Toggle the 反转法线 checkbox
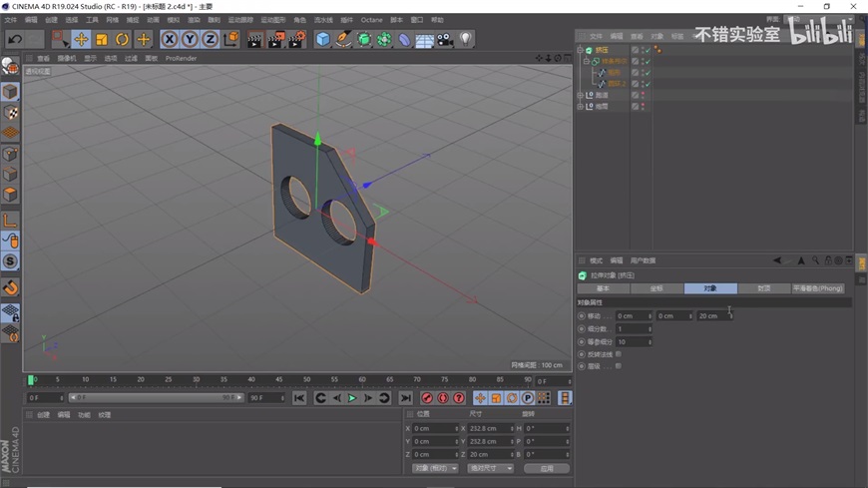Viewport: 868px width, 488px height. (x=619, y=354)
